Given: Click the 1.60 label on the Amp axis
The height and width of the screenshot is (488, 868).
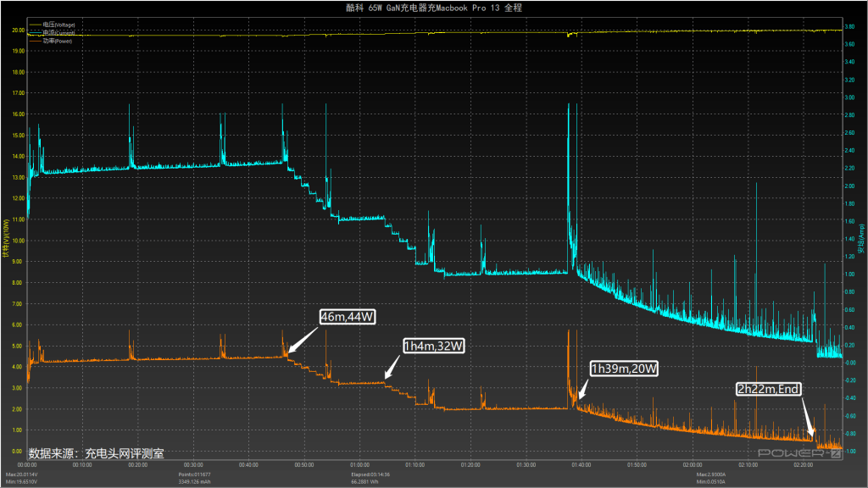Looking at the screenshot, I should [849, 221].
